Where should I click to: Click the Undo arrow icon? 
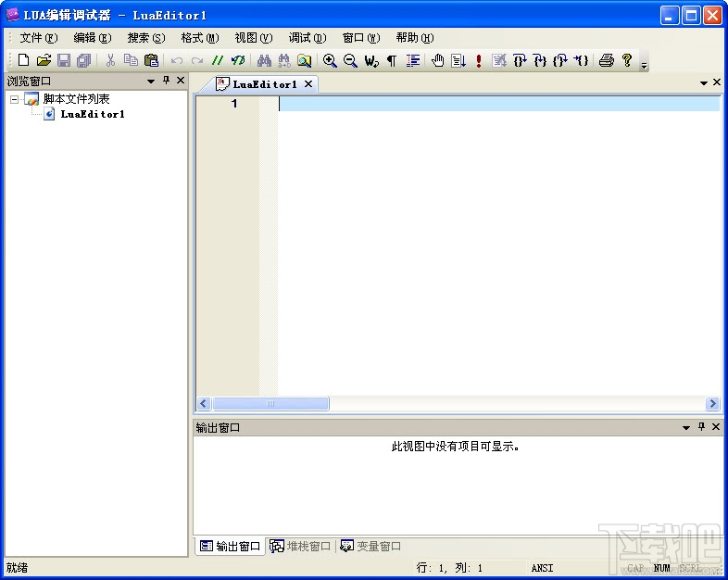tap(177, 60)
